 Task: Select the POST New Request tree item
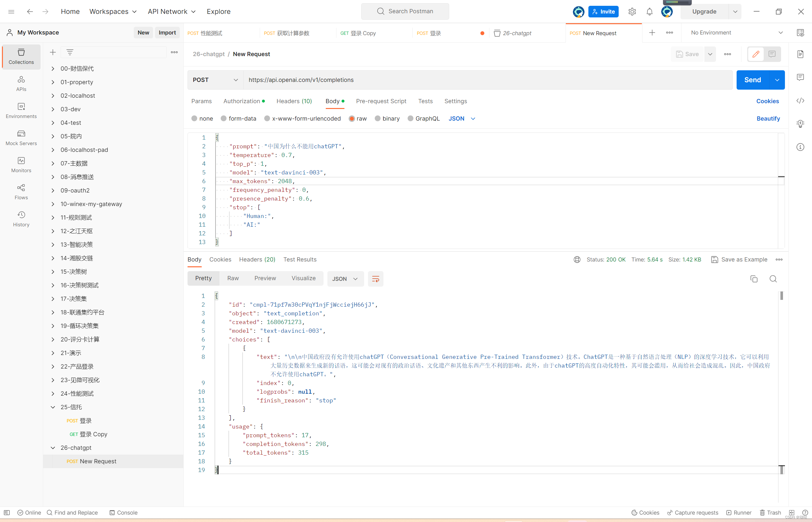[x=113, y=461]
